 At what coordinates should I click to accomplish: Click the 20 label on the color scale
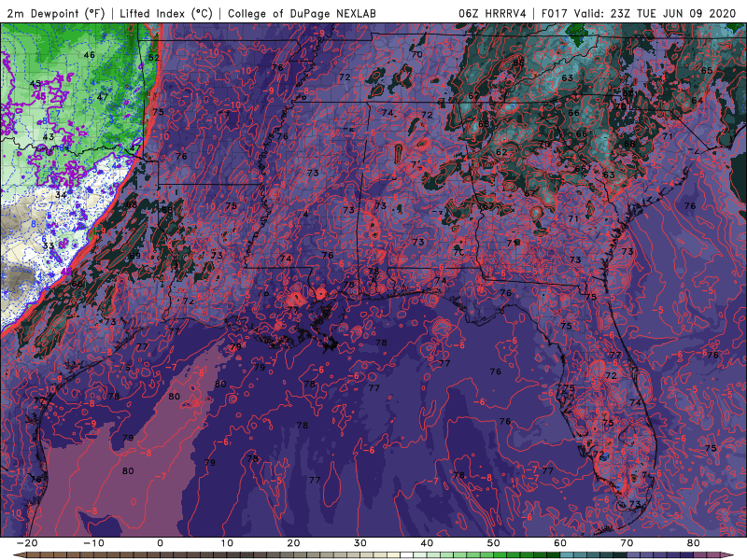(293, 543)
